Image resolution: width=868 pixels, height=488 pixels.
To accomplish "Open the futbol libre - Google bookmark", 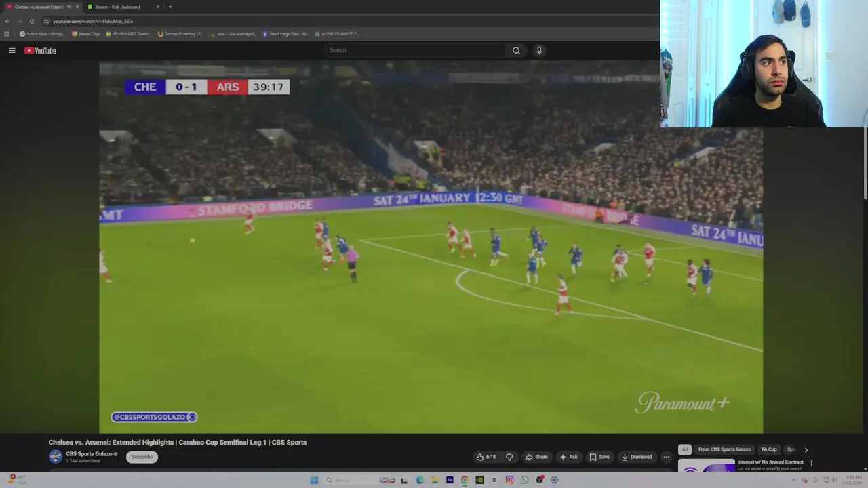I will pyautogui.click(x=42, y=33).
